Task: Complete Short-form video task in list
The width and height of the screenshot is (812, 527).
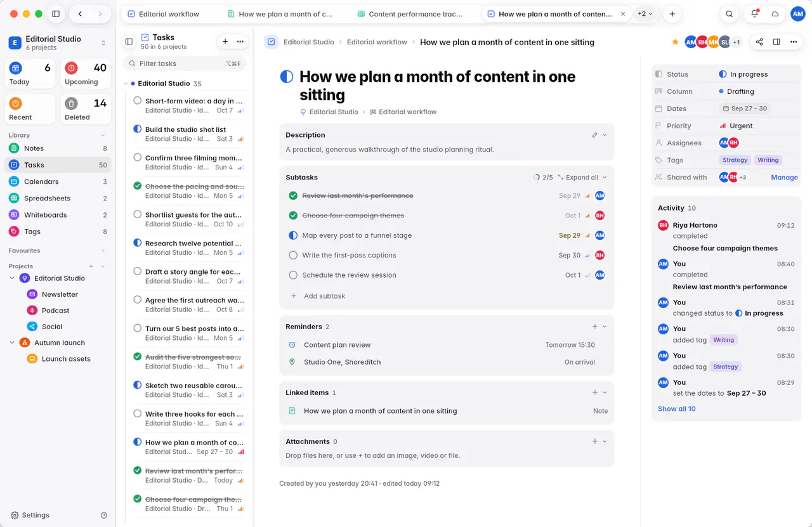Action: pyautogui.click(x=138, y=100)
